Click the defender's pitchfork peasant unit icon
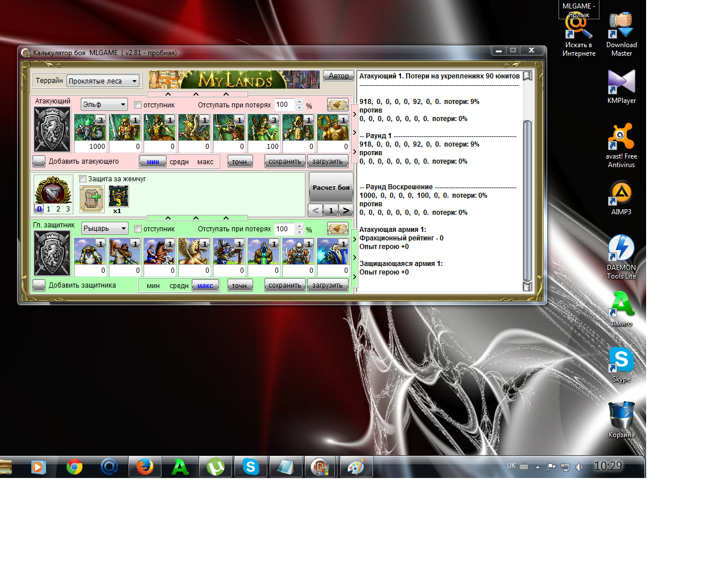Viewport: 728px width, 582px height. point(125,251)
